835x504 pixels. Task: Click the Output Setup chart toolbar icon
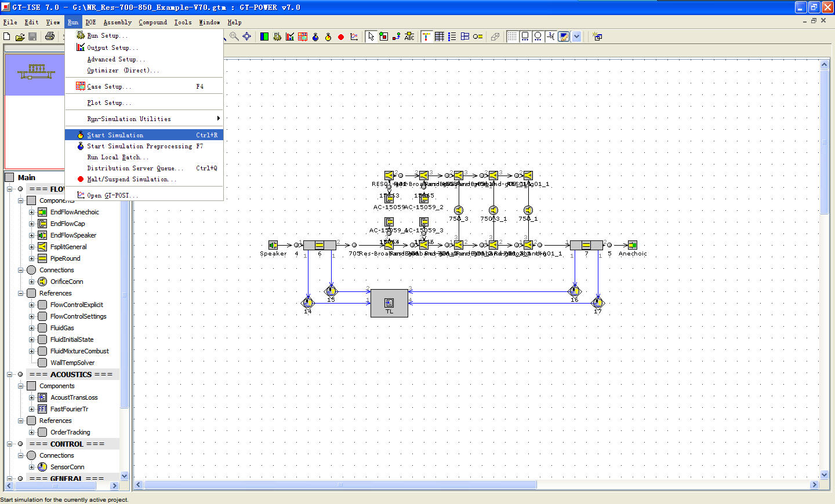coord(290,36)
